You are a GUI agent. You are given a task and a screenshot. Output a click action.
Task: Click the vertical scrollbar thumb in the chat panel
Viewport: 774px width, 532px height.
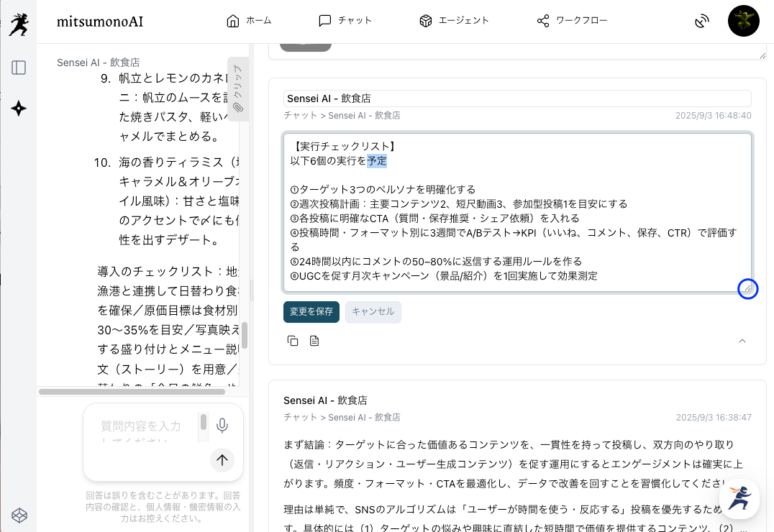coord(245,336)
